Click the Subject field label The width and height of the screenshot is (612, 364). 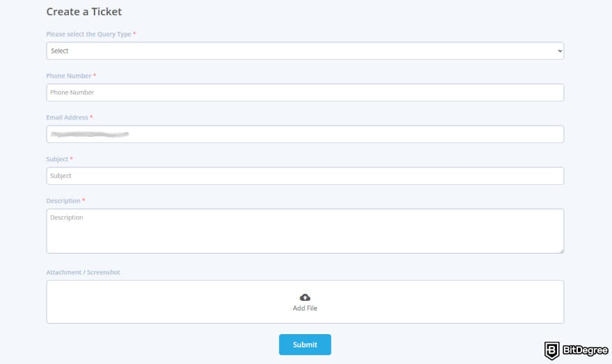(57, 159)
